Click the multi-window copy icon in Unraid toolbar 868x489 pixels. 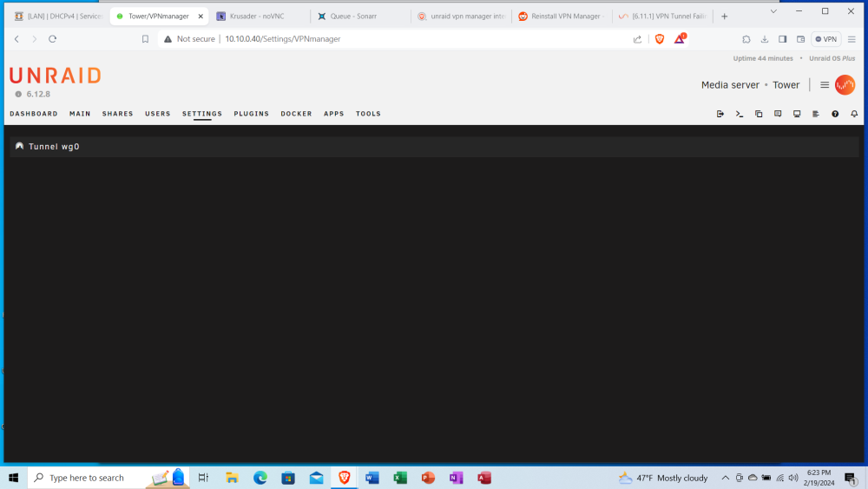point(759,114)
